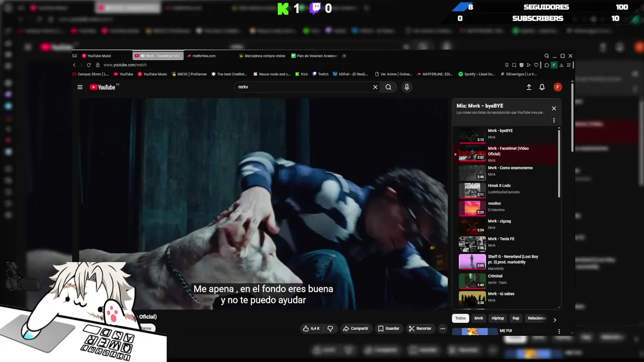The height and width of the screenshot is (362, 644).
Task: Play Hmsk X Lndc from the mix
Action: (505, 190)
